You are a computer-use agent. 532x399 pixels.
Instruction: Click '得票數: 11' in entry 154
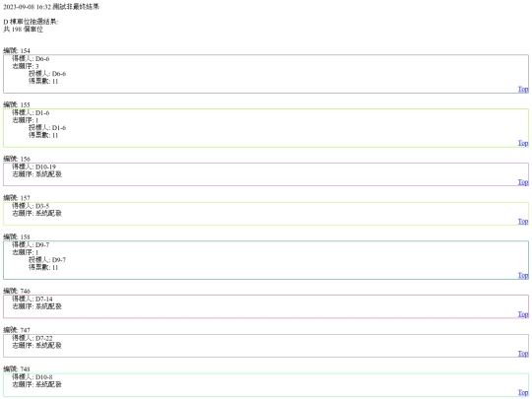click(x=43, y=81)
